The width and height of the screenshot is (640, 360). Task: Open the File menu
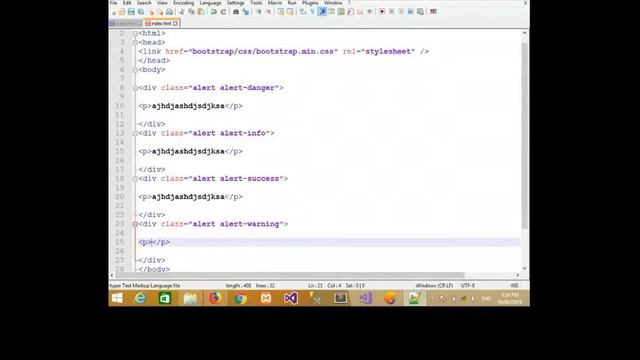(113, 3)
